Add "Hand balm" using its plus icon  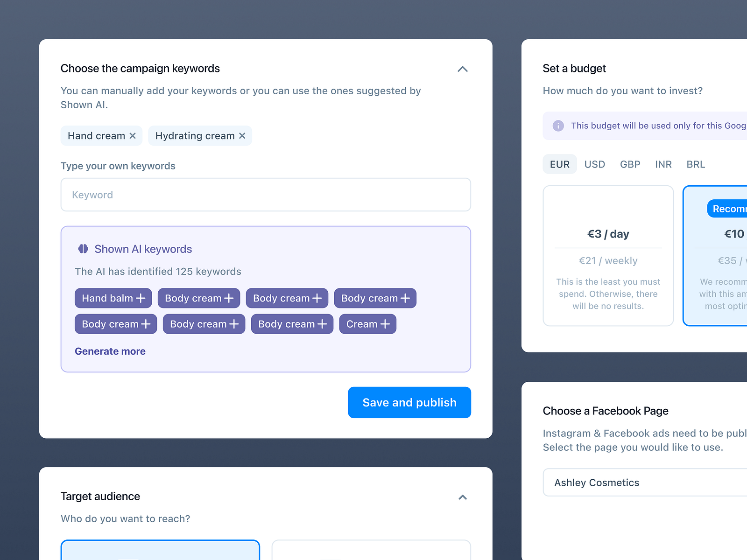point(141,298)
